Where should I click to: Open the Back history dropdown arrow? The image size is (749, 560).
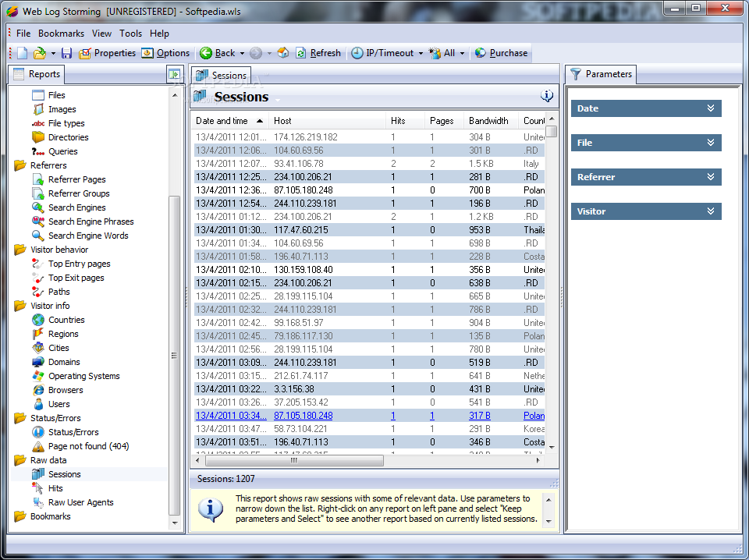pyautogui.click(x=242, y=53)
